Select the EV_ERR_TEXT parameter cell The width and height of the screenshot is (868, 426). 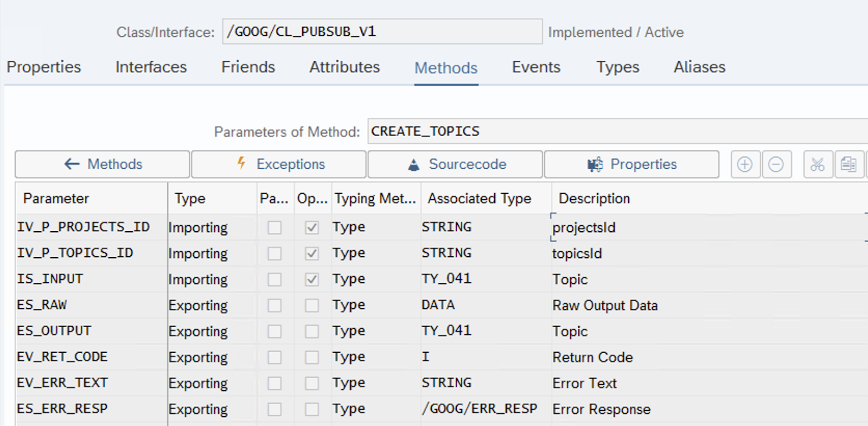click(x=91, y=383)
